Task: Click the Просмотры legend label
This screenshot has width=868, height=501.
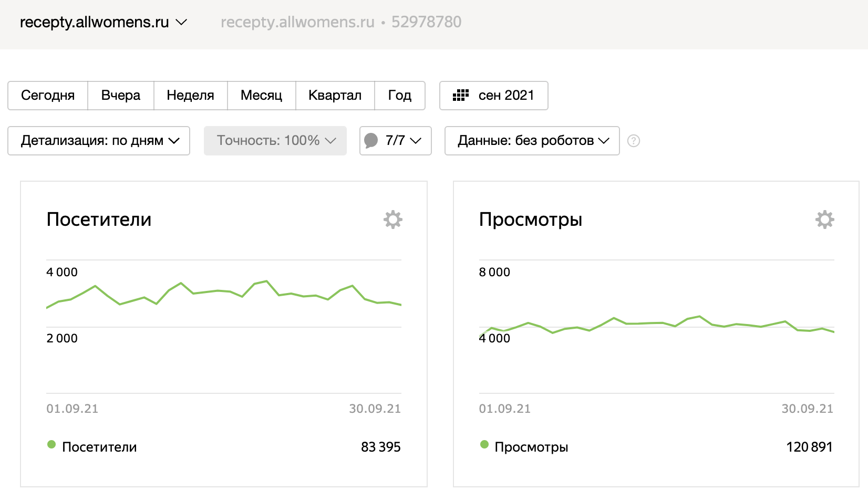Action: pos(531,447)
